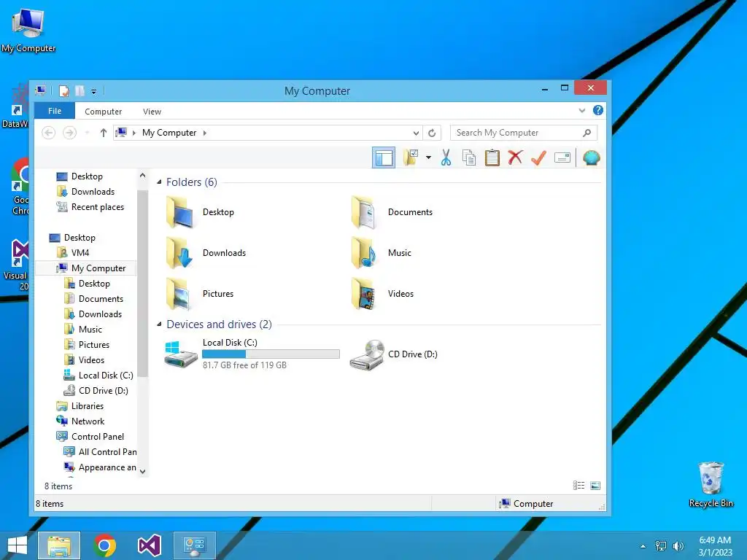
Task: Open Help with the question mark icon
Action: [x=598, y=111]
